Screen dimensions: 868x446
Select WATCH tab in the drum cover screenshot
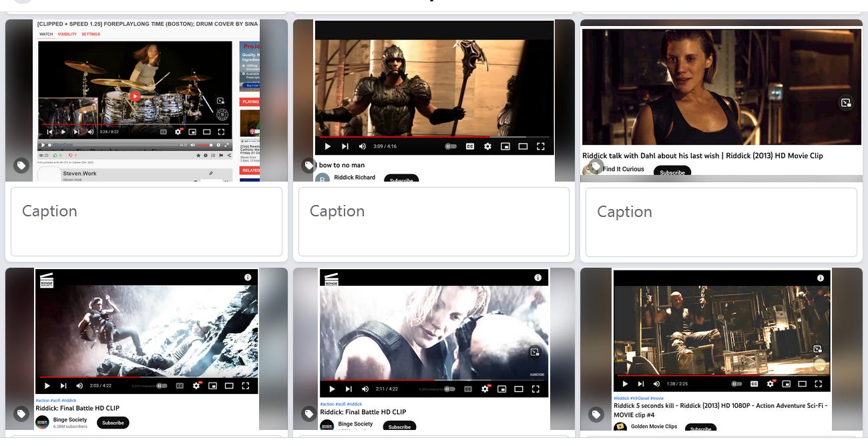click(x=46, y=34)
